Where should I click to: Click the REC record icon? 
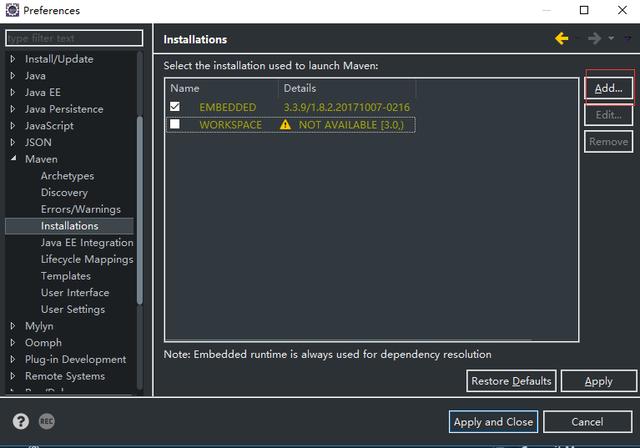[47, 421]
